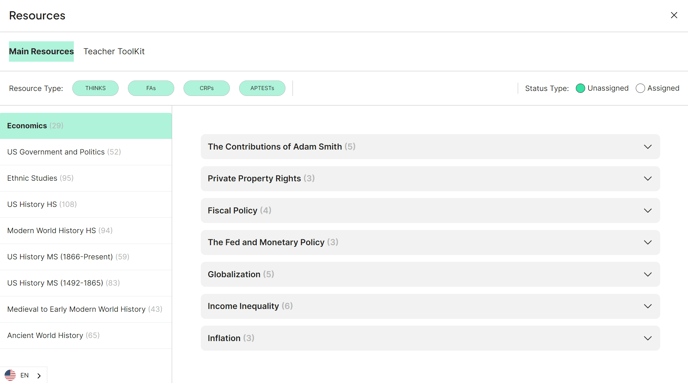Select the Unassigned status radio button
The height and width of the screenshot is (383, 688).
coord(580,88)
